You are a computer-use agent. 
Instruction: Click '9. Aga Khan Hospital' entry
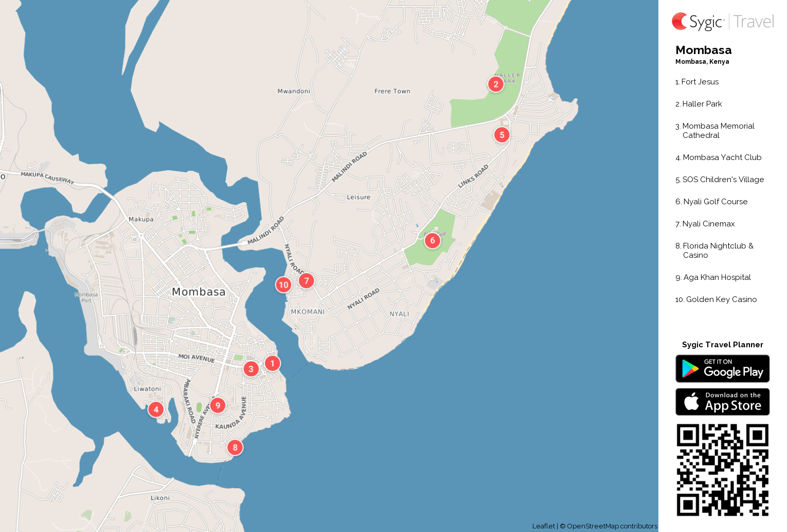click(x=713, y=277)
